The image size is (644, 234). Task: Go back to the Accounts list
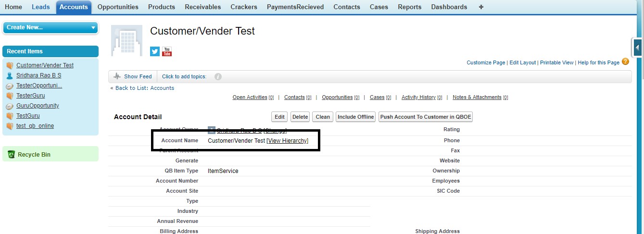pos(144,88)
